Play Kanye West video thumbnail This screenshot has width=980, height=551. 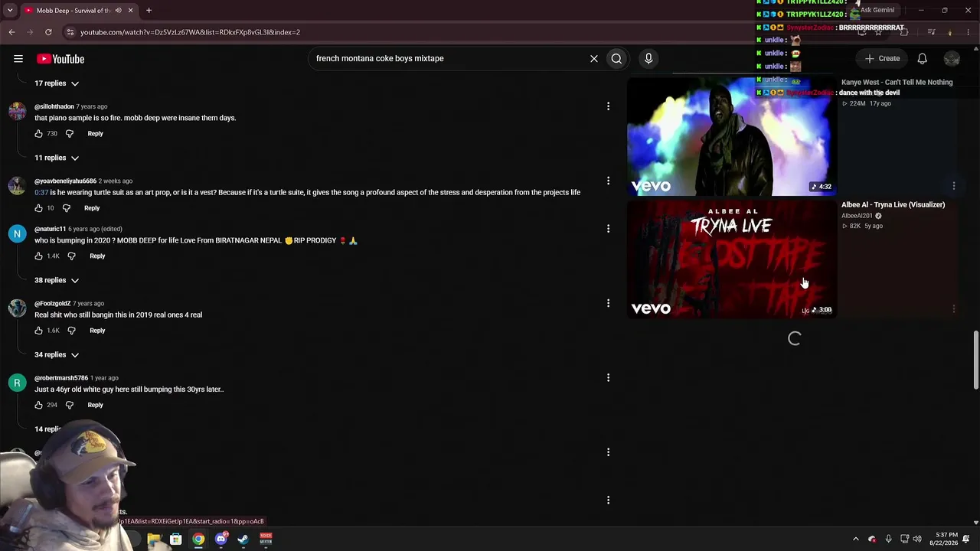point(731,136)
